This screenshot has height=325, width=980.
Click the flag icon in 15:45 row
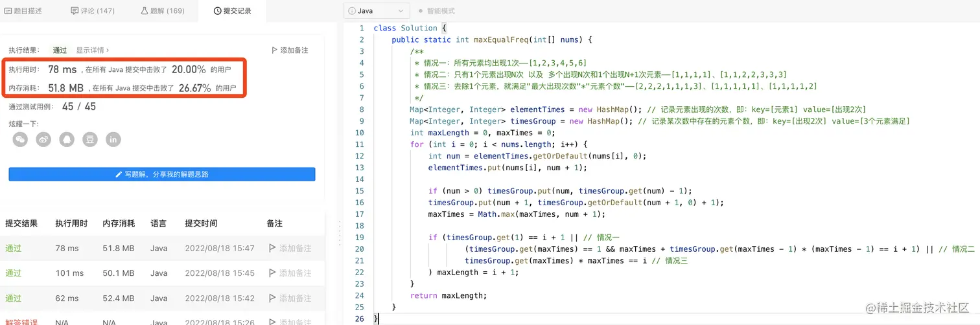272,273
